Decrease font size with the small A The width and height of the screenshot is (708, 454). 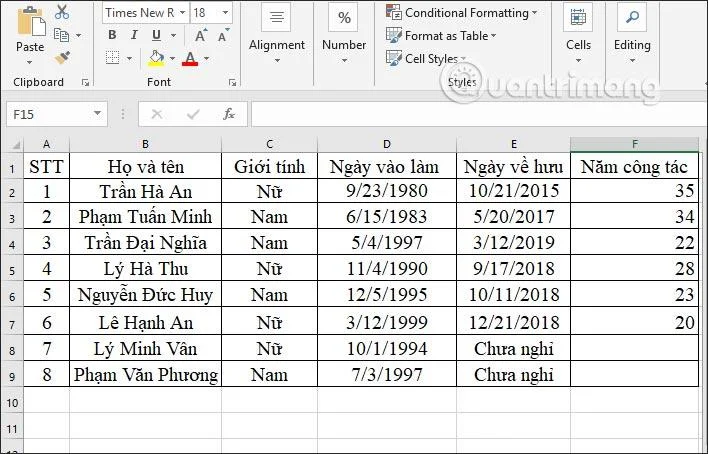coord(223,35)
